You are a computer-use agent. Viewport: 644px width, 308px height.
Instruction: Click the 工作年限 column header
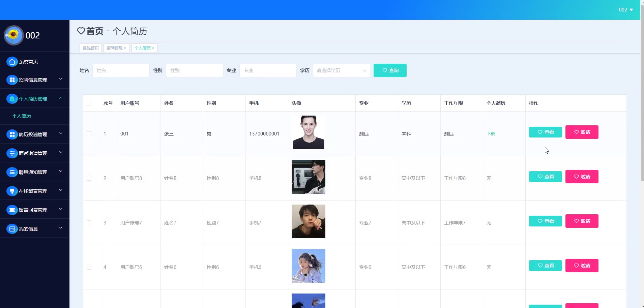click(453, 103)
